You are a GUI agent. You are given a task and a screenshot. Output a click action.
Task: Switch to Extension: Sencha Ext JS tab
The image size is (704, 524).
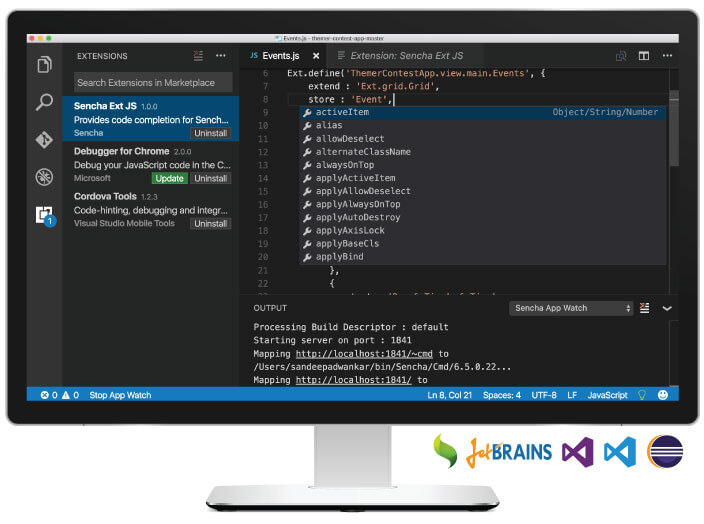tap(406, 56)
